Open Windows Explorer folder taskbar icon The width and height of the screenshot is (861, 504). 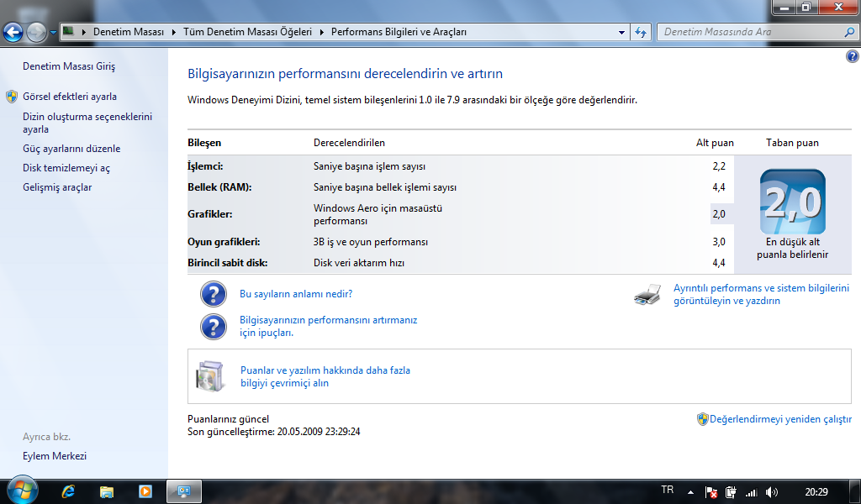point(107,491)
